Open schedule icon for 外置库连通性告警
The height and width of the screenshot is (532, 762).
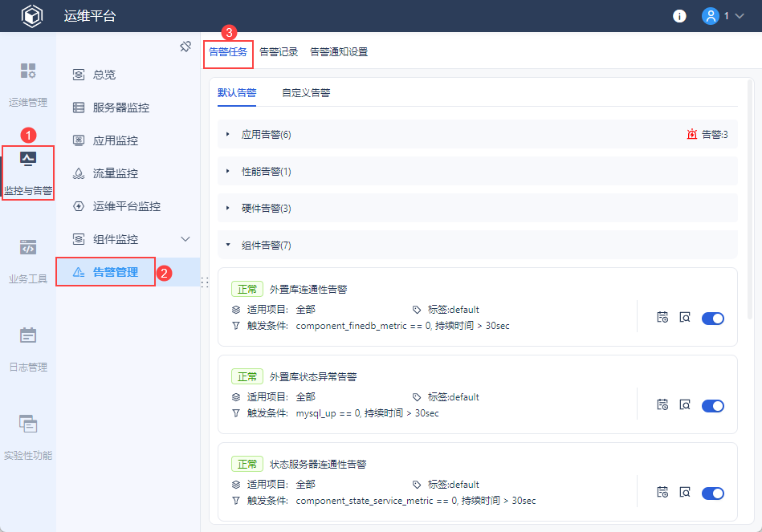pos(662,318)
